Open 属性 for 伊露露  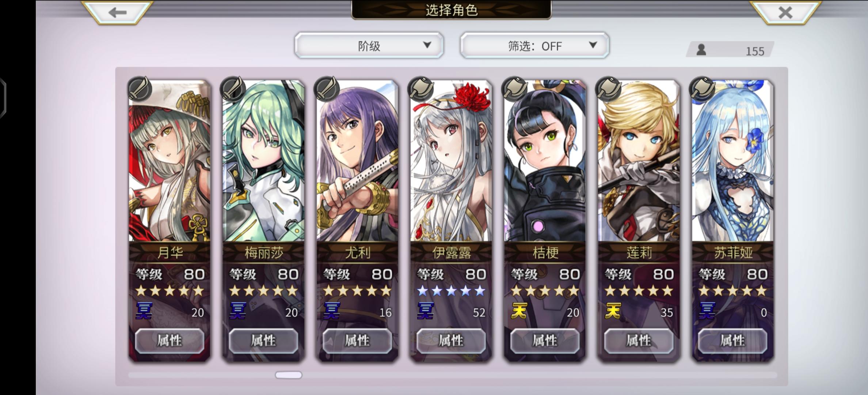(x=451, y=341)
